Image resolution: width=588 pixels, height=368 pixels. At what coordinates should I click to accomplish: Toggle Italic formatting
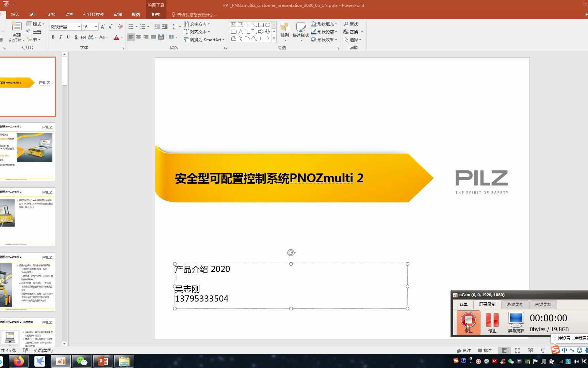[x=61, y=37]
